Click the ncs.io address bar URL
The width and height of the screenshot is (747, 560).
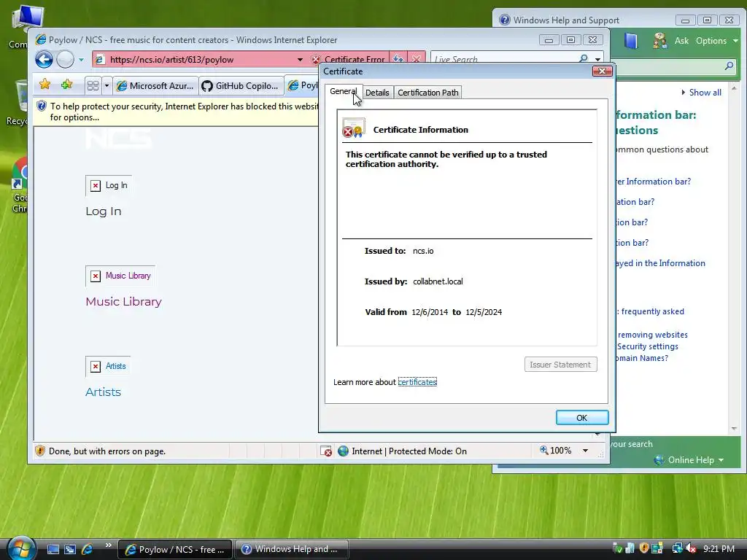click(x=171, y=60)
